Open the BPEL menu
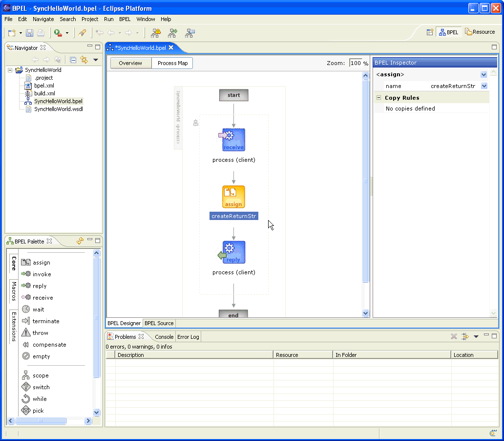Image resolution: width=504 pixels, height=441 pixels. tap(125, 19)
